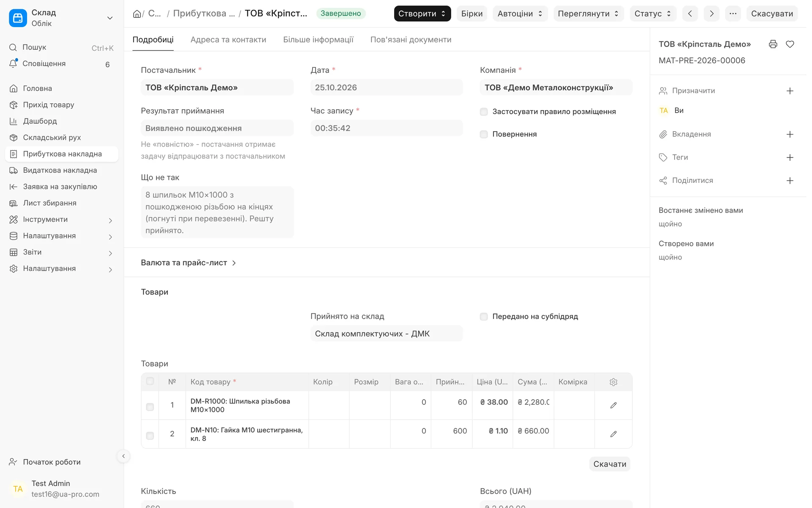The height and width of the screenshot is (508, 812).
Task: Expand Звіти in sidebar
Action: tap(62, 252)
